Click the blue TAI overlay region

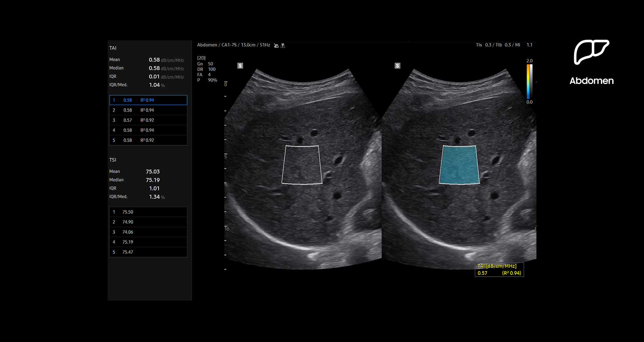(x=459, y=165)
